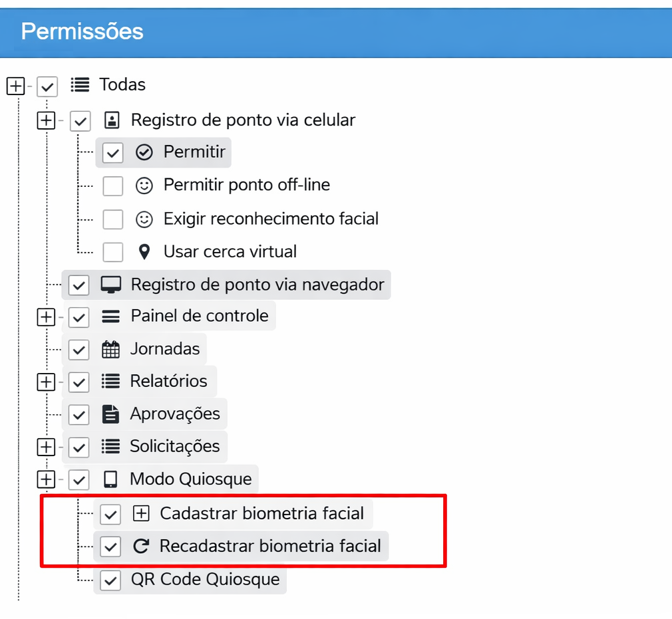Screen dimensions: 672x619
Task: Click the tablet icon next to Modo Quiosque
Action: click(110, 479)
